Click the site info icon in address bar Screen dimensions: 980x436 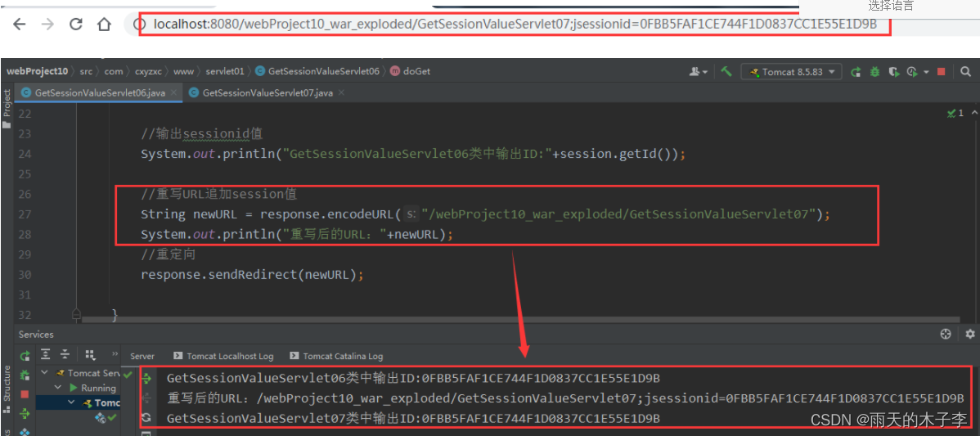(139, 25)
